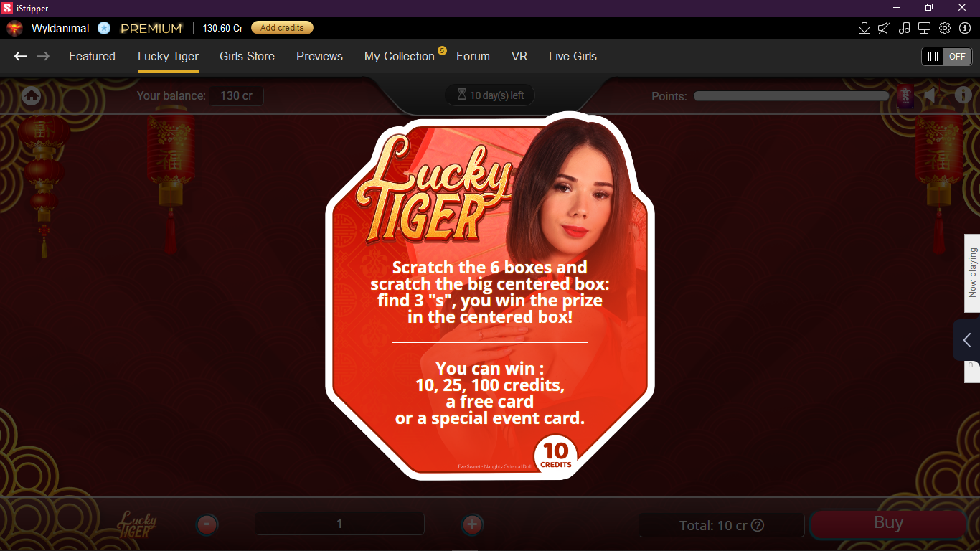The width and height of the screenshot is (980, 551).
Task: Click the special event card icon
Action: pos(905,96)
